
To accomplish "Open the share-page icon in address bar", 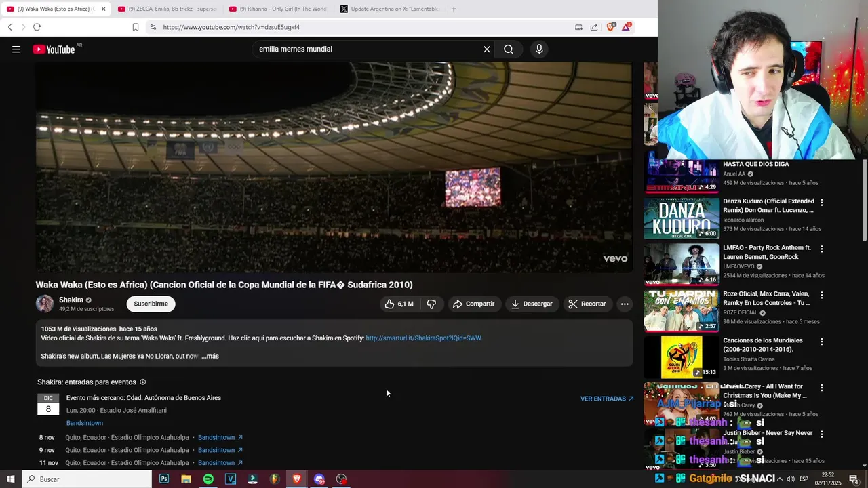I will coord(594,27).
